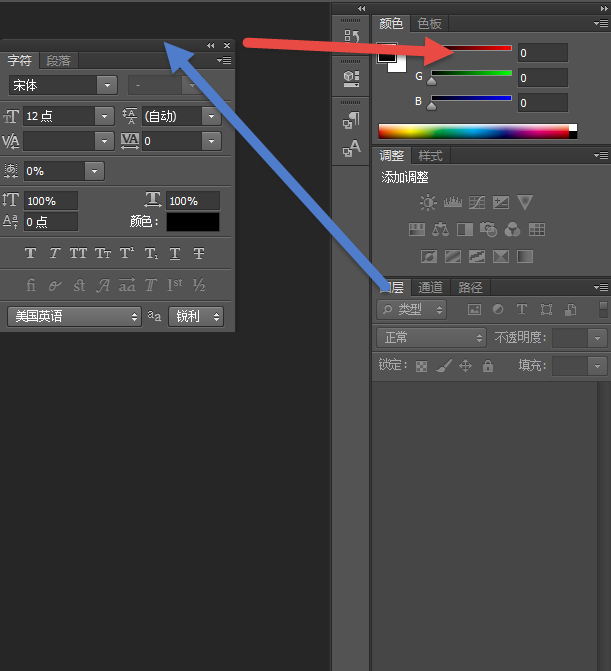Switch to the 路径 tab
Image resolution: width=611 pixels, height=671 pixels.
pos(470,287)
